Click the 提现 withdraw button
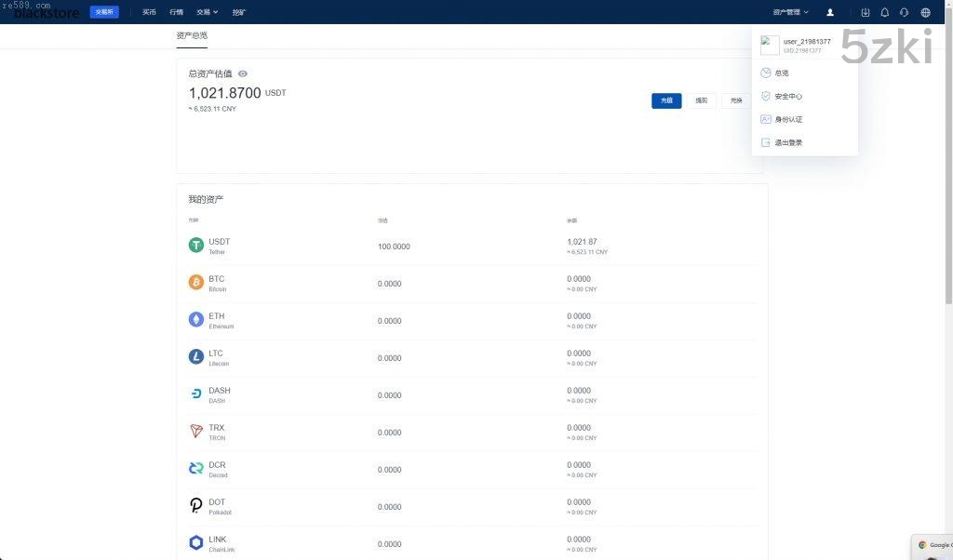This screenshot has height=560, width=953. (701, 100)
